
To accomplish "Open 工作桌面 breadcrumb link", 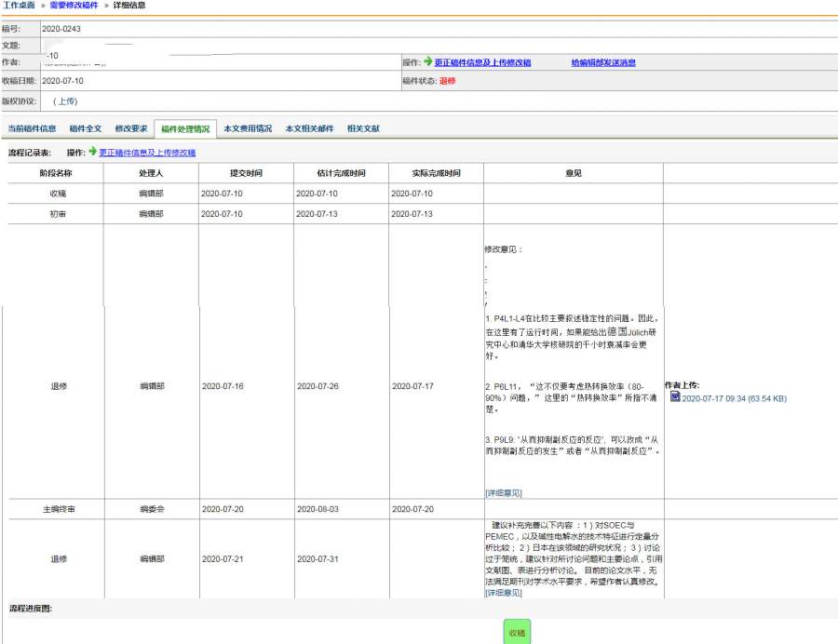I will [x=18, y=6].
